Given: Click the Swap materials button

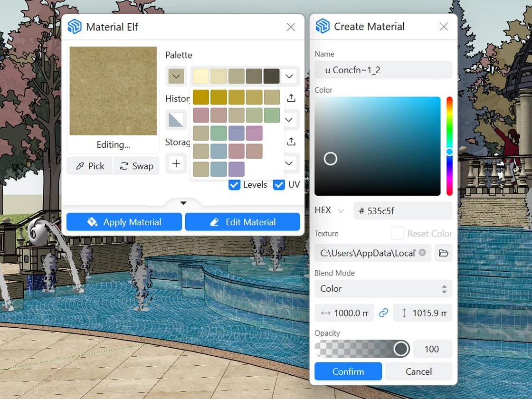Looking at the screenshot, I should point(136,166).
